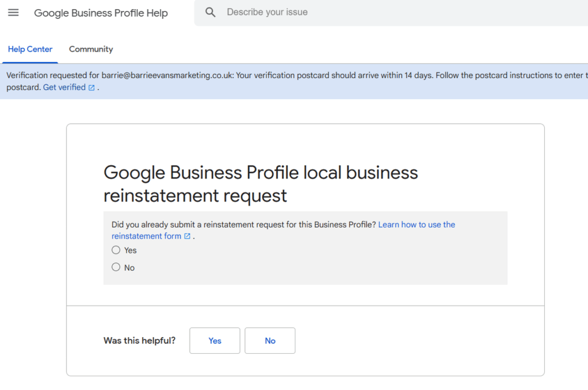Click the search magnifying glass icon
This screenshot has height=390, width=588.
click(x=210, y=11)
